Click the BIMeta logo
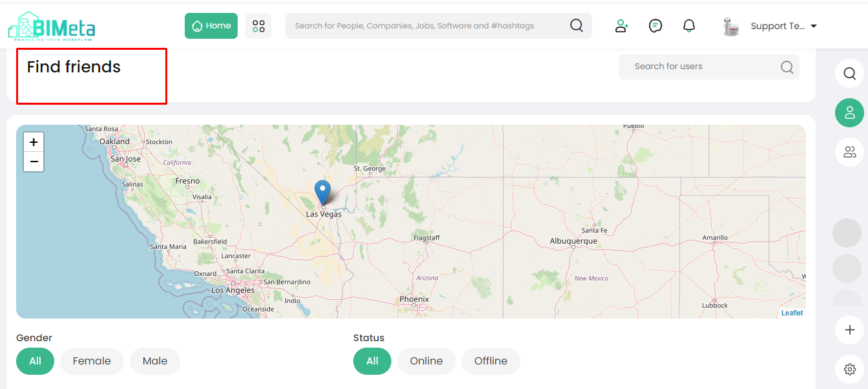The width and height of the screenshot is (868, 389). [x=52, y=26]
